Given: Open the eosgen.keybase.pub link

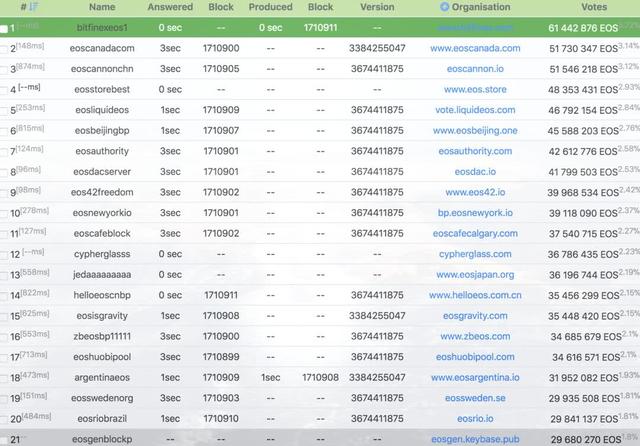Looking at the screenshot, I should [475, 439].
